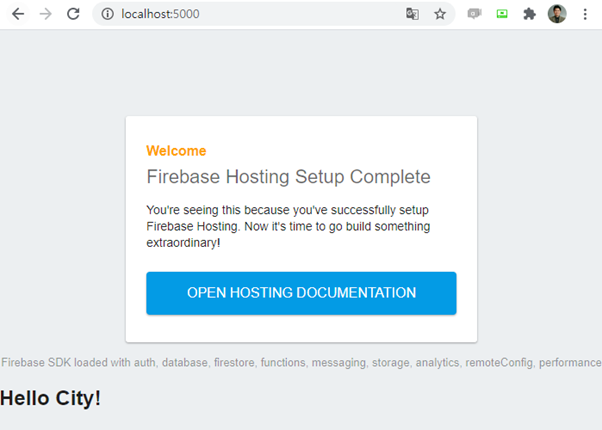
Task: Click the "You're seeing this because" paragraph
Action: (288, 227)
